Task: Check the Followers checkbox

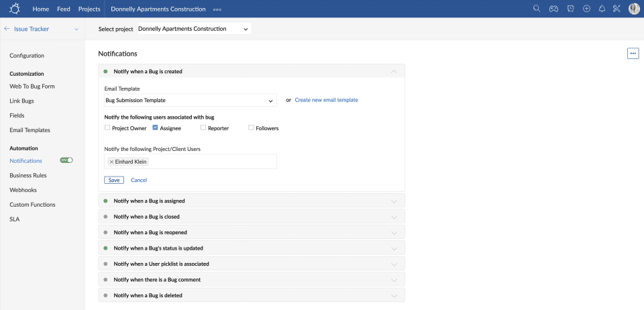Action: click(x=251, y=127)
